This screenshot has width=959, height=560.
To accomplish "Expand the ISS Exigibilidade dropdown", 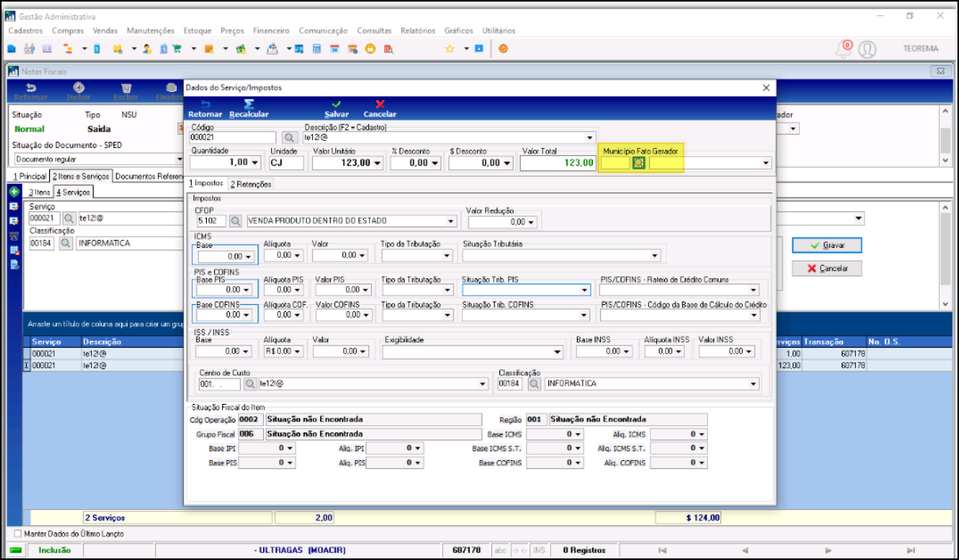I will pyautogui.click(x=558, y=352).
